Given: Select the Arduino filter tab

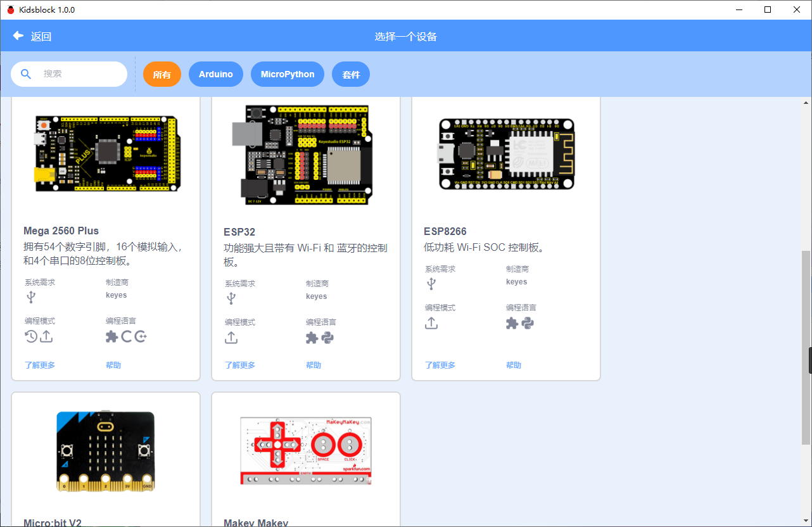Looking at the screenshot, I should point(216,74).
